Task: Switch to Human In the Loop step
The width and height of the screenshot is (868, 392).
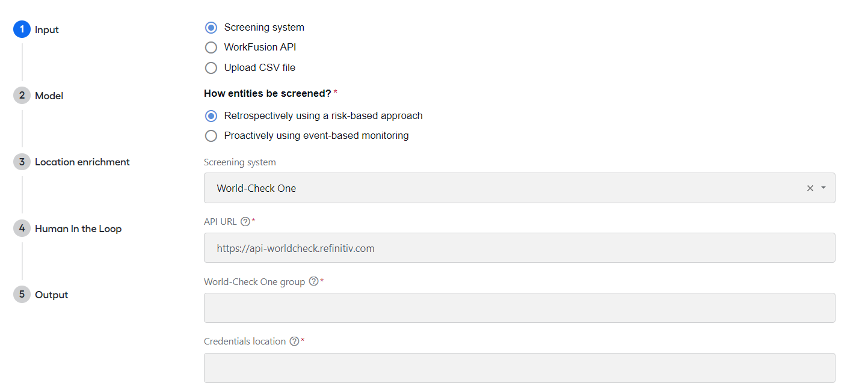Action: pos(78,228)
